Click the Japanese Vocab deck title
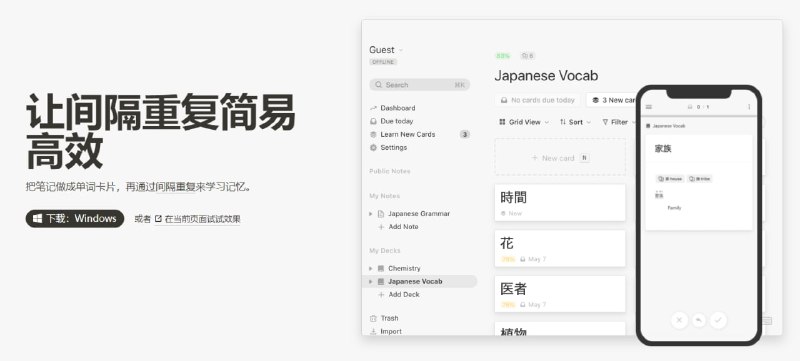 (546, 76)
